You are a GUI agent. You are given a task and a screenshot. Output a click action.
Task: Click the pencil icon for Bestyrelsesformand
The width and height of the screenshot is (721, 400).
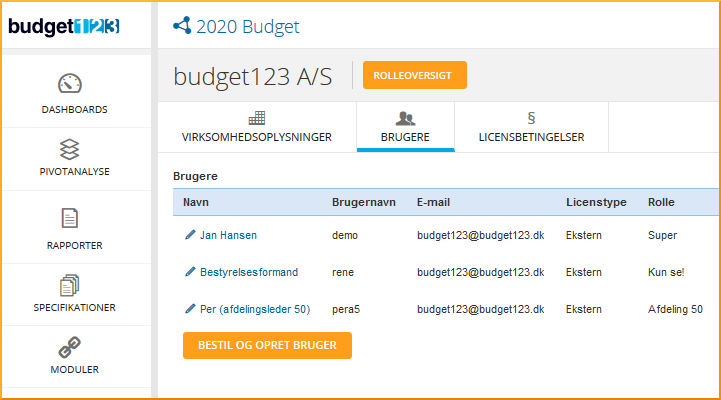(x=190, y=272)
